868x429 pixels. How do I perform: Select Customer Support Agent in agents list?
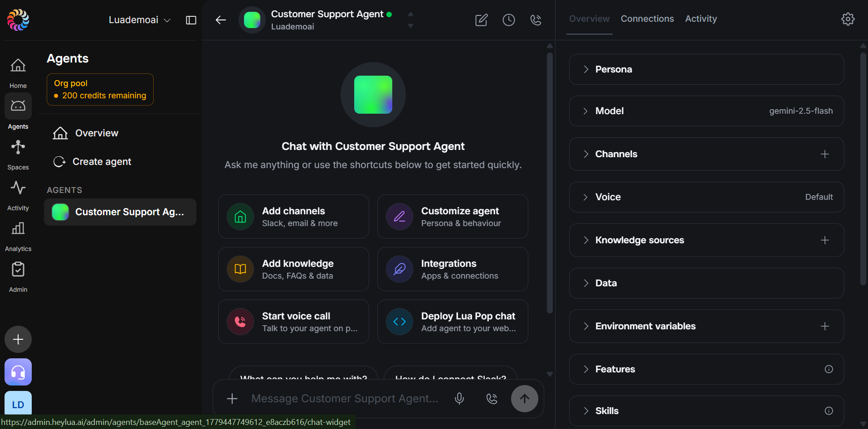120,212
